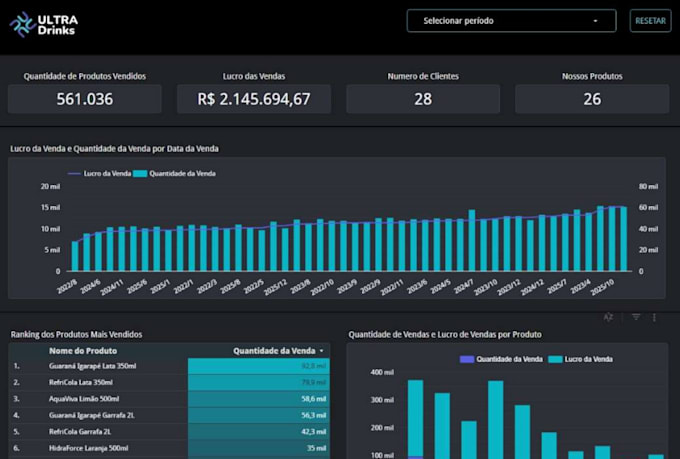The width and height of the screenshot is (680, 459).
Task: Click the 28 Numero de Clientes scorecard
Action: click(423, 99)
